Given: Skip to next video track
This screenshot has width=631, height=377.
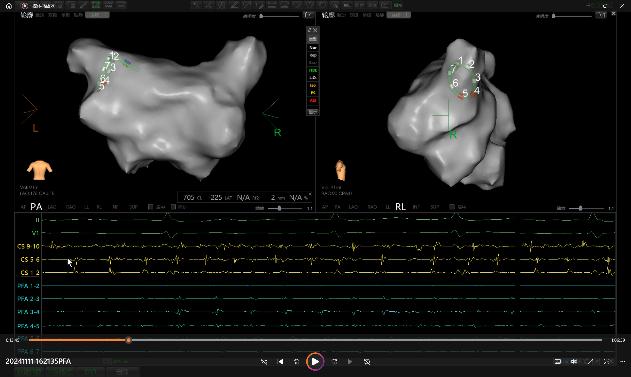Looking at the screenshot, I should 350,362.
